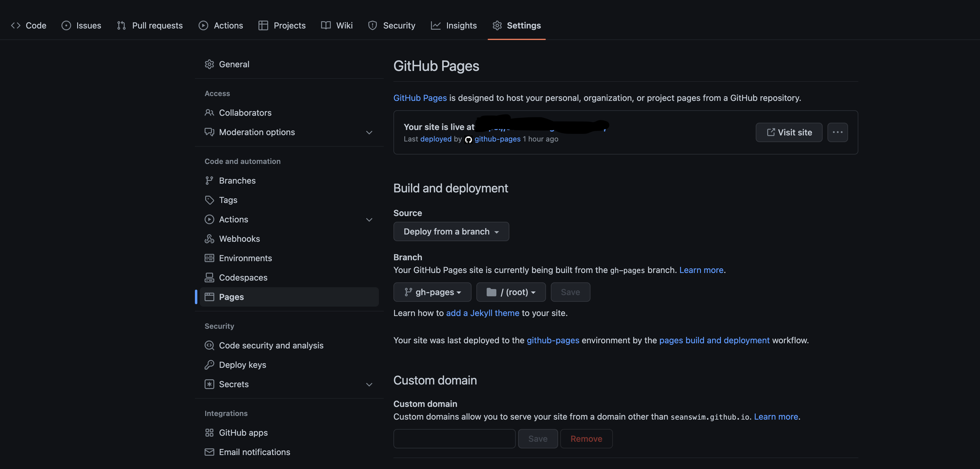Click the Email notifications envelope icon
Screen dimensions: 980x469
(x=209, y=452)
